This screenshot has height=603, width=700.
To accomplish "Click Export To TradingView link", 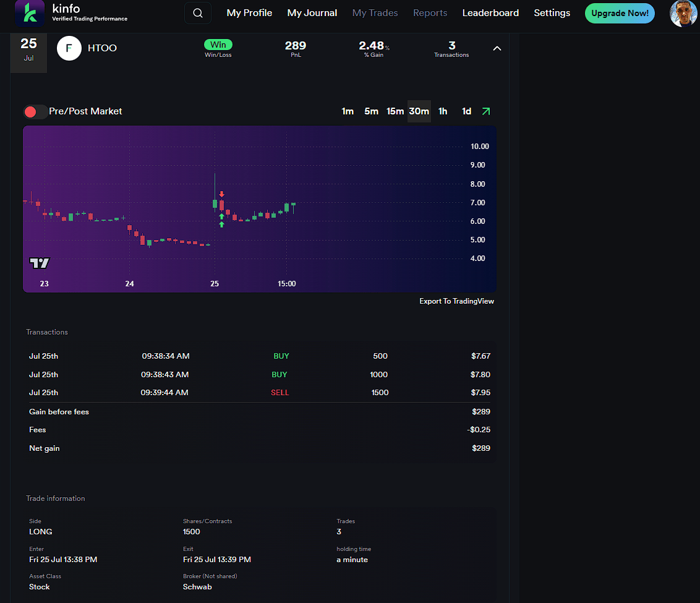I will [x=456, y=301].
